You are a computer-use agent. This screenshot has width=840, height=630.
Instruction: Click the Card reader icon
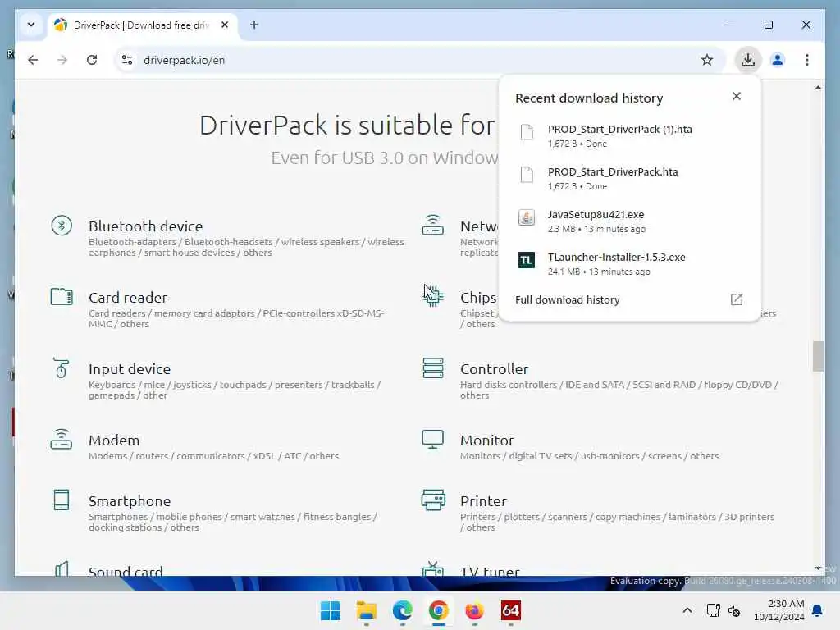[x=62, y=296]
